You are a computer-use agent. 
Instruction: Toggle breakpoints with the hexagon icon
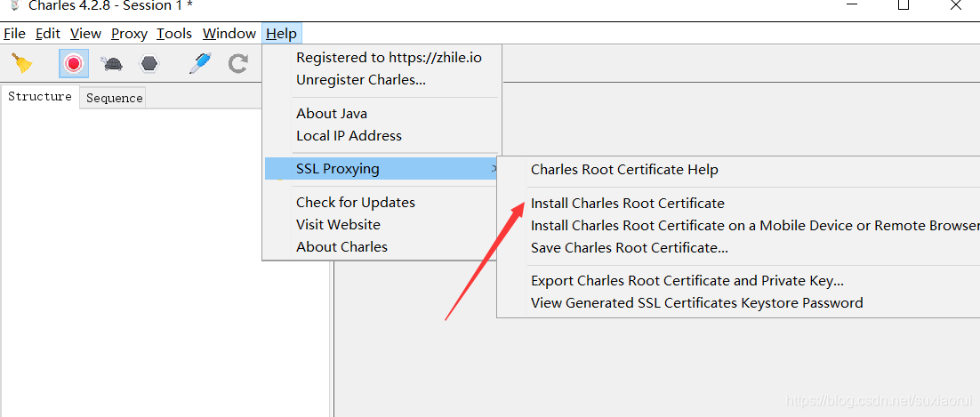[149, 63]
